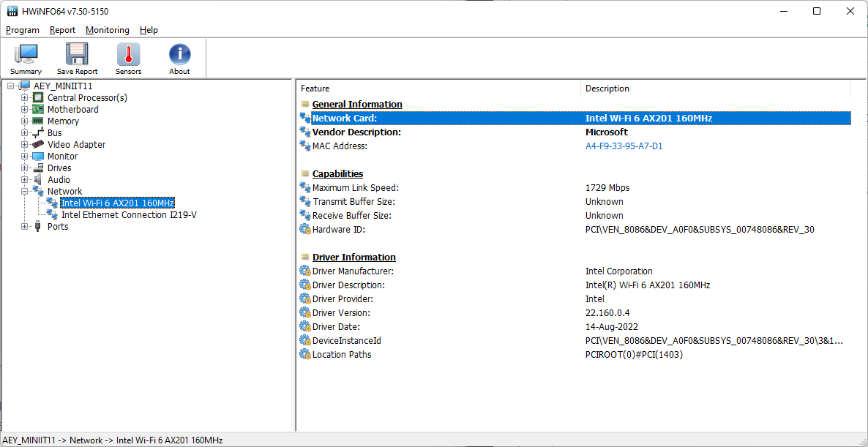868x447 pixels.
Task: Expand the Monitor node
Action: coord(24,156)
